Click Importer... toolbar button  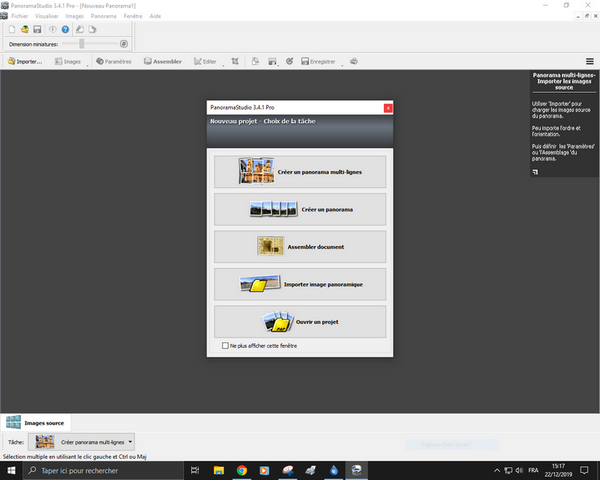(25, 61)
